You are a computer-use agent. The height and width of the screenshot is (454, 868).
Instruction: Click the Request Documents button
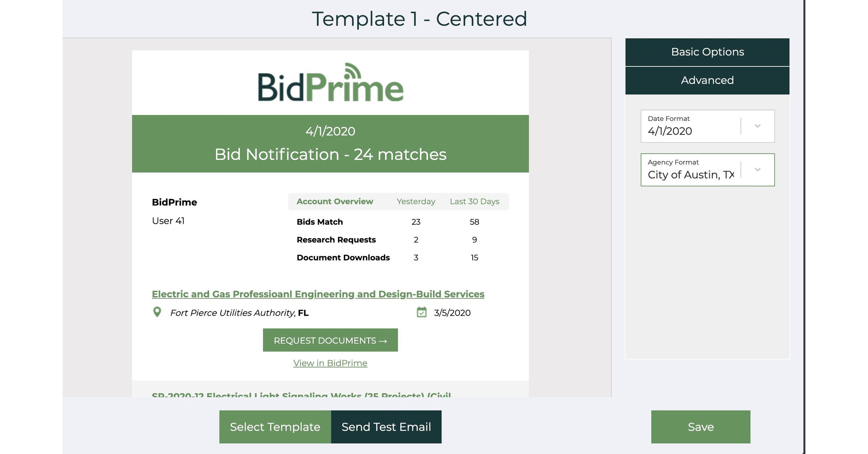pos(330,340)
